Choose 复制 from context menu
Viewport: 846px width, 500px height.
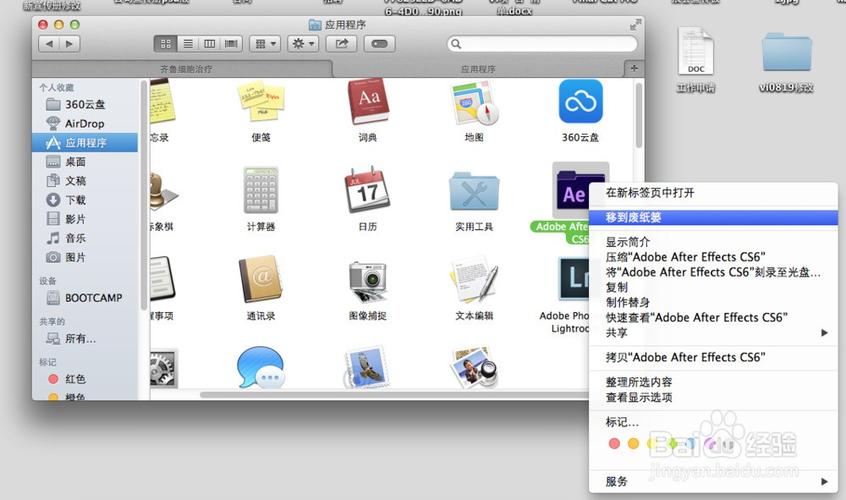(713, 287)
